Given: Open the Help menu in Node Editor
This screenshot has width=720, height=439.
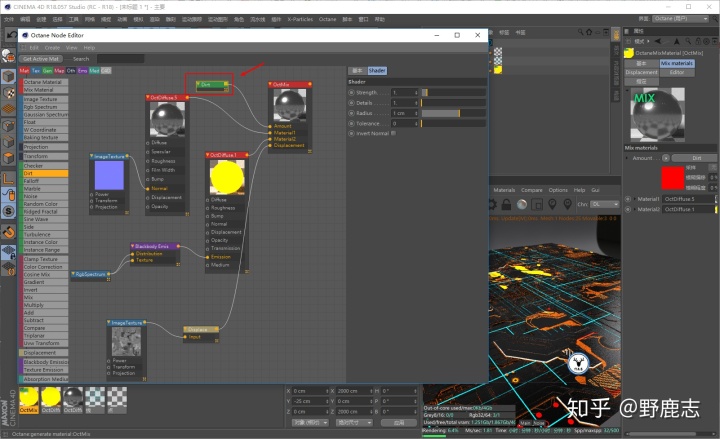Looking at the screenshot, I should tap(89, 48).
